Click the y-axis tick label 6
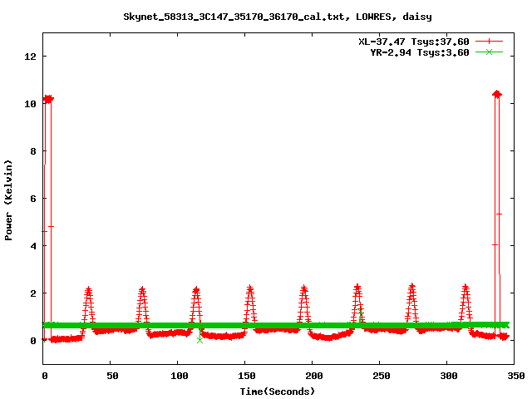532x399 pixels. [33, 199]
